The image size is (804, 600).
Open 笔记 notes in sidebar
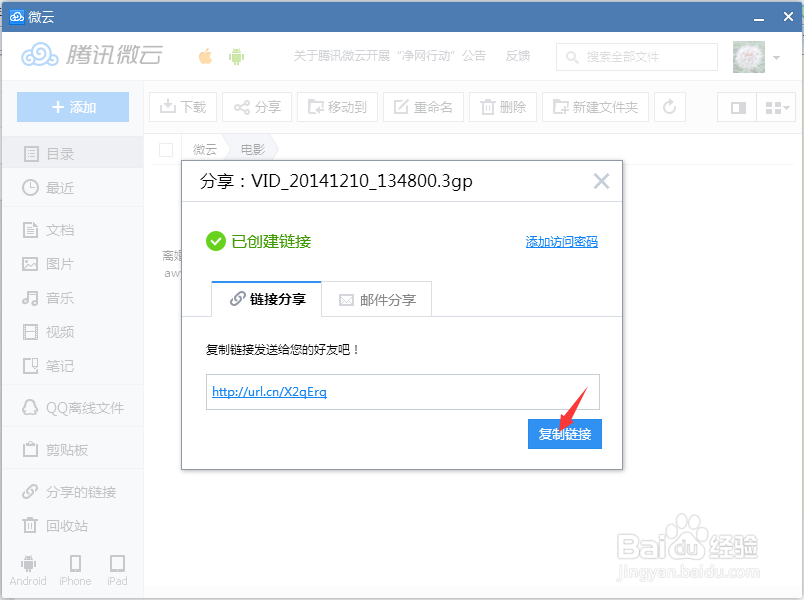tap(73, 366)
